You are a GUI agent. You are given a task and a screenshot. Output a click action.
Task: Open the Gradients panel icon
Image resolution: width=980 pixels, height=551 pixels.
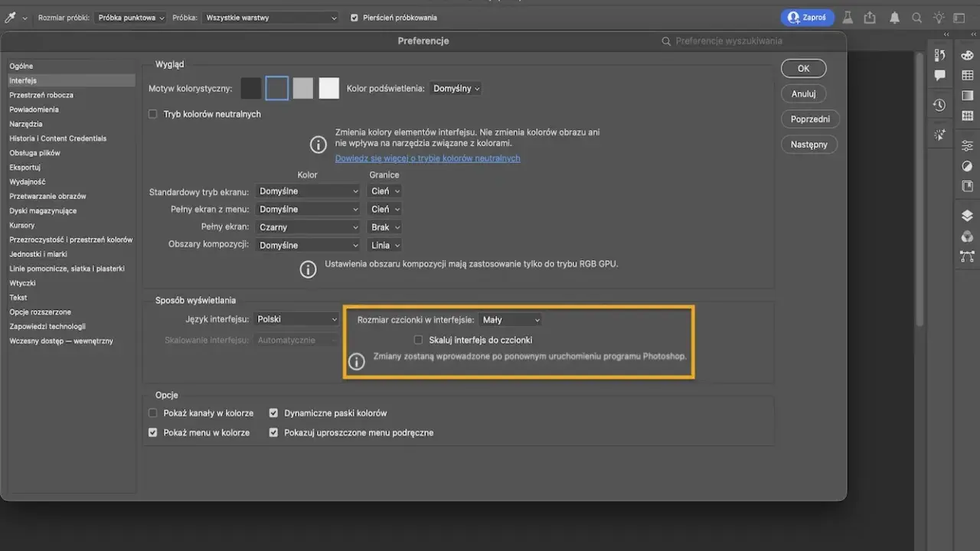968,96
